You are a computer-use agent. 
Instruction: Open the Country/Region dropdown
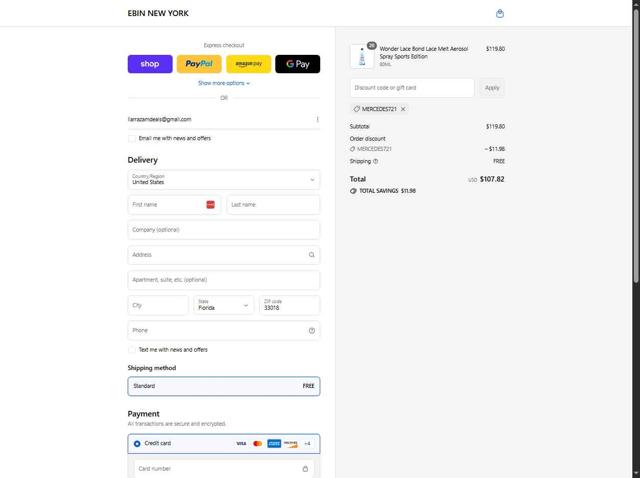click(224, 180)
